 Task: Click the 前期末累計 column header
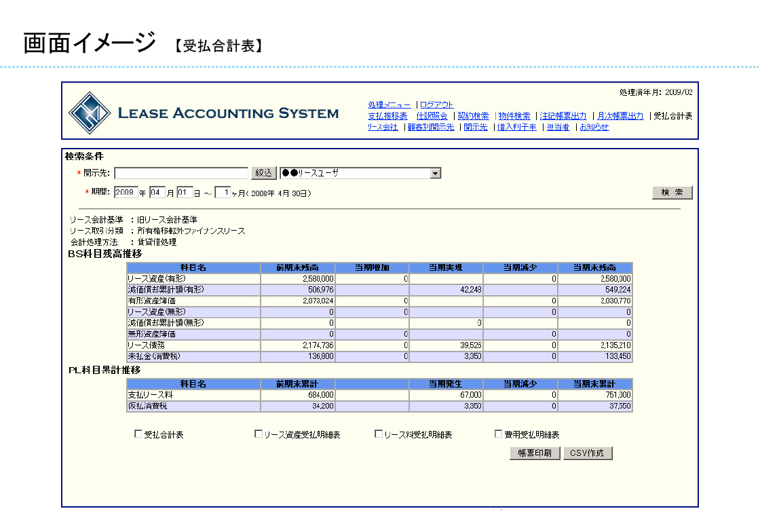tap(298, 384)
